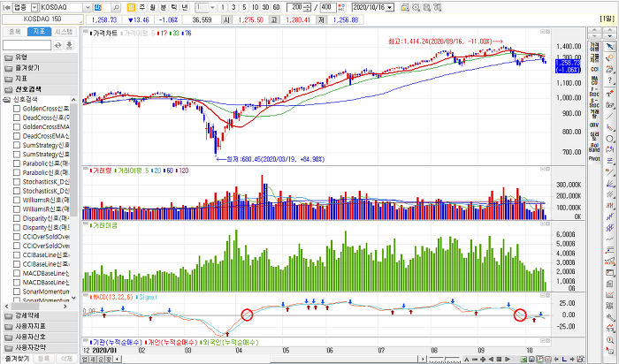The width and height of the screenshot is (619, 364).
Task: Add the Pivot indicator from right panel
Action: click(x=594, y=158)
